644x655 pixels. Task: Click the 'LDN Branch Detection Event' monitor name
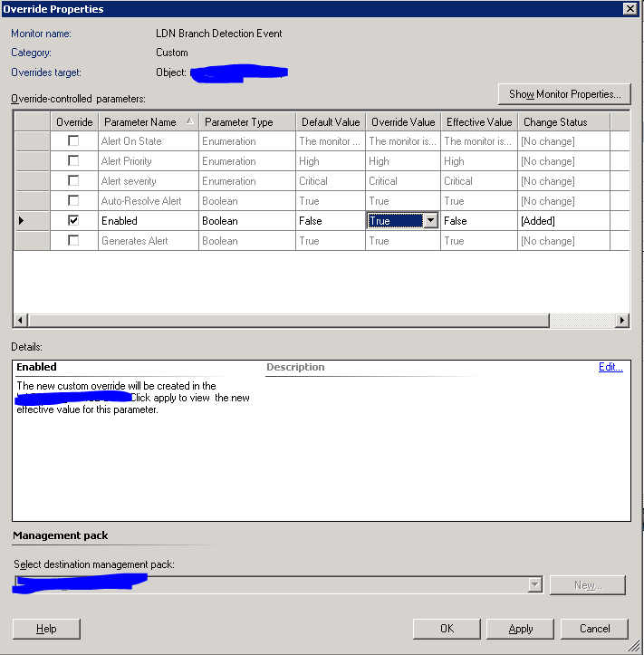point(219,34)
